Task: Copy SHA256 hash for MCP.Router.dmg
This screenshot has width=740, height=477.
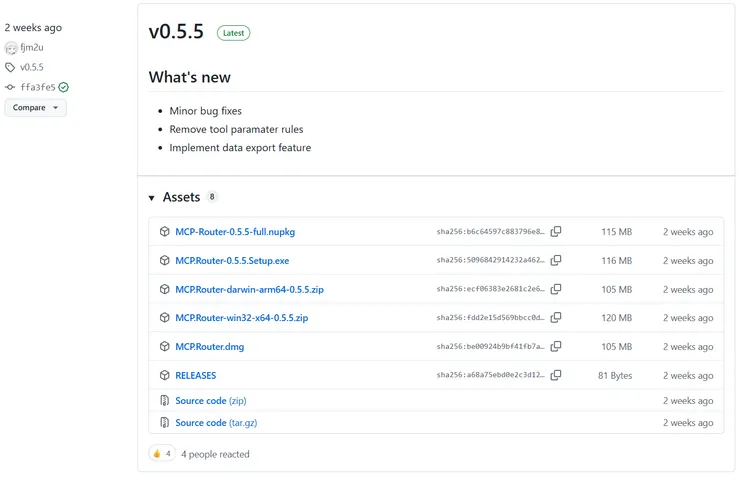Action: tap(556, 347)
